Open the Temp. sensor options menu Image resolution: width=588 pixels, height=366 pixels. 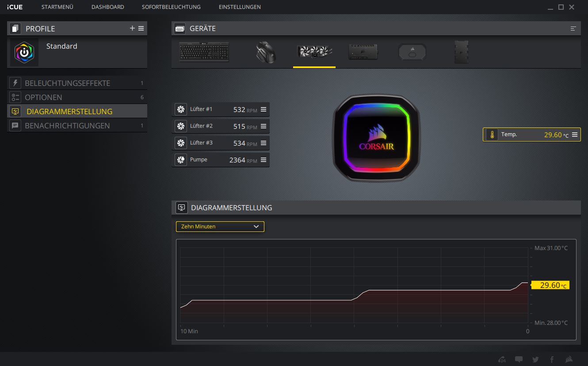coord(575,135)
